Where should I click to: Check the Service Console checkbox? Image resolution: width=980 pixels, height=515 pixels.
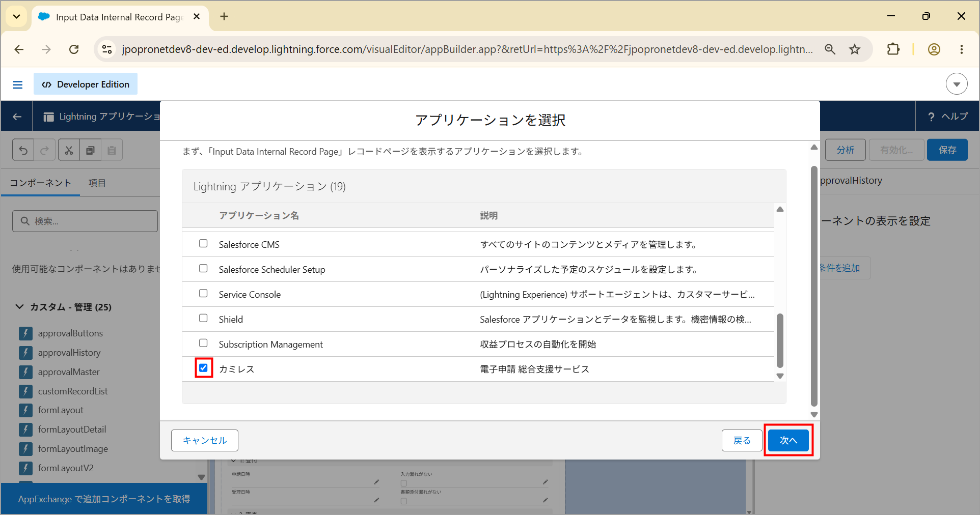tap(203, 294)
